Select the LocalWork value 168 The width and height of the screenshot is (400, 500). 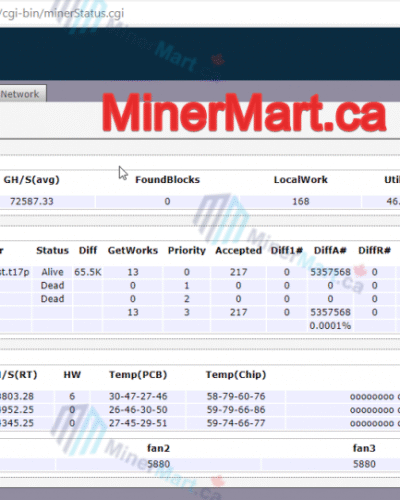(x=301, y=201)
